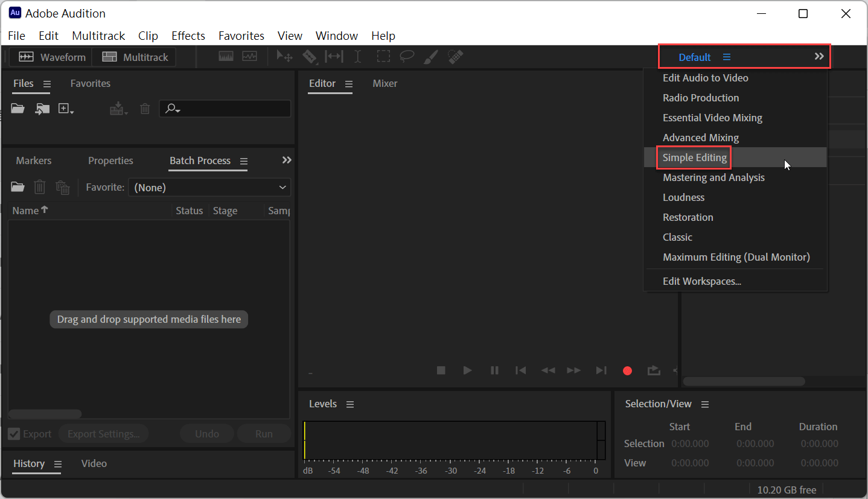The width and height of the screenshot is (868, 499).
Task: Click the Batch Process horizontal scrollbar
Action: [45, 414]
